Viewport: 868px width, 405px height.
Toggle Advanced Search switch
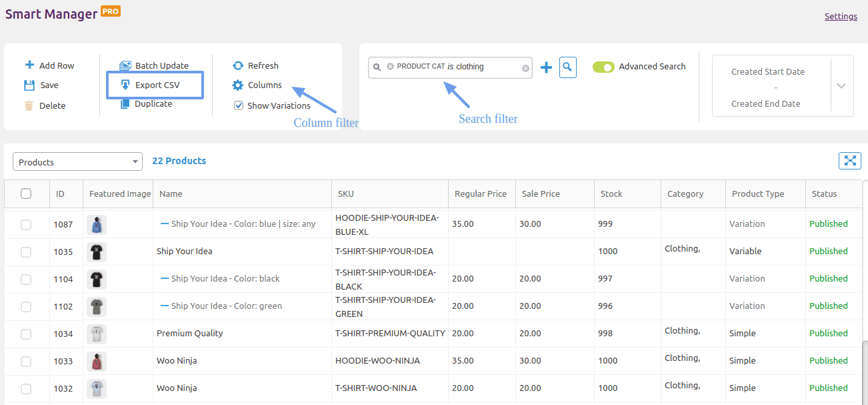pyautogui.click(x=603, y=67)
